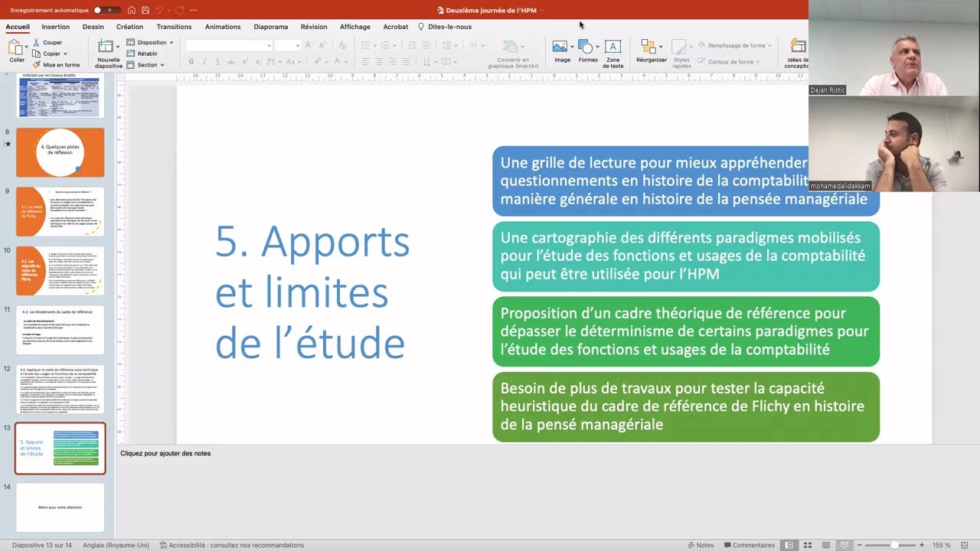
Task: Cut selection with Couper
Action: click(47, 43)
